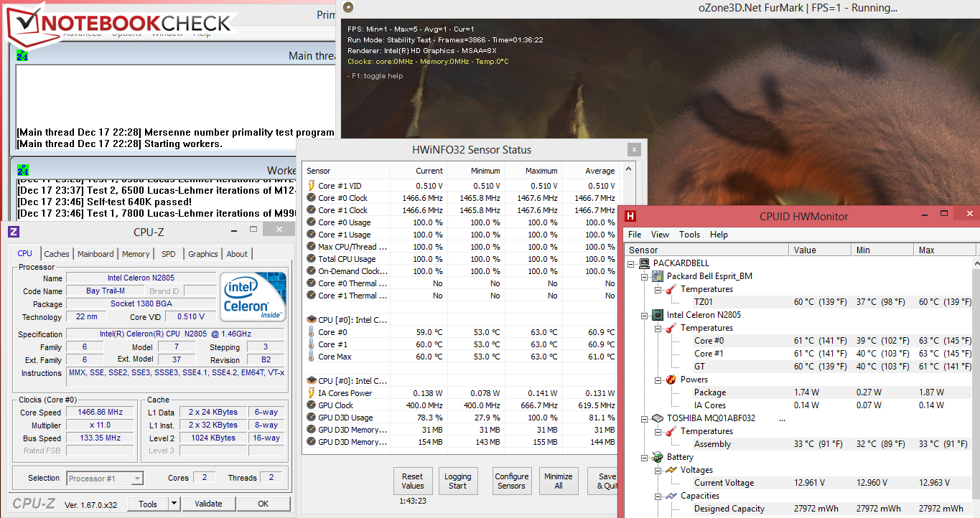Click the thermometer icon beside Core Max

click(311, 357)
